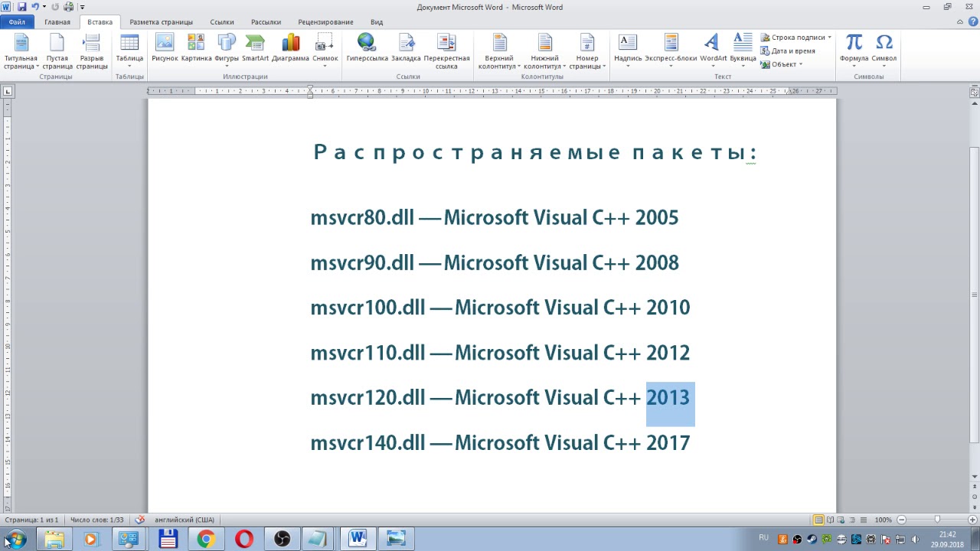Insert a cover page (Титульная страница)
The height and width of the screenshot is (551, 980).
[21, 51]
